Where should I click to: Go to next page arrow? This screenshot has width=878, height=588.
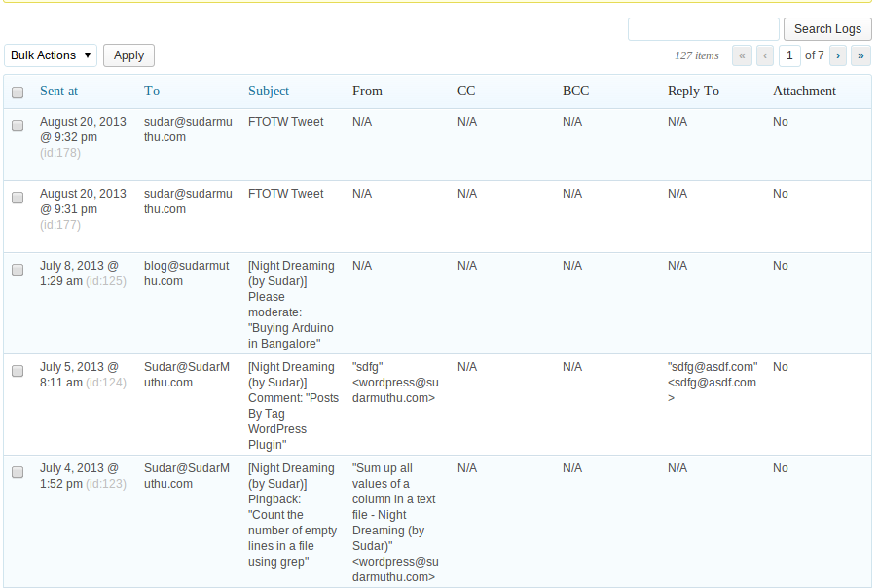click(x=837, y=55)
